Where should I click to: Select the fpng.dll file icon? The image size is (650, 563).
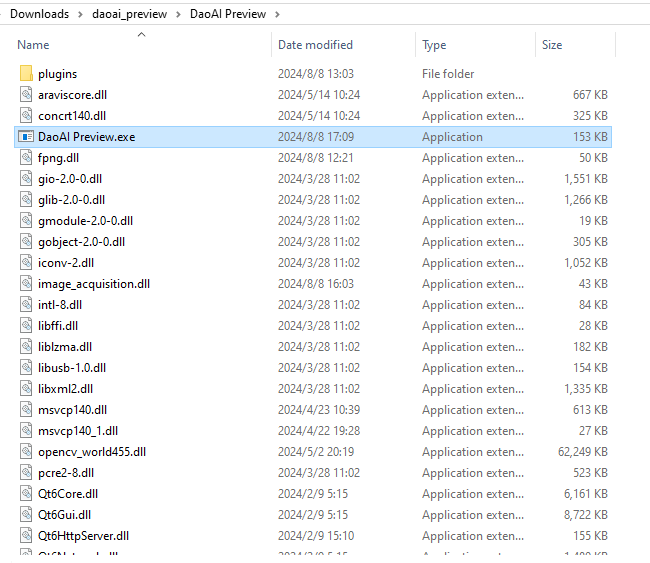pos(26,158)
